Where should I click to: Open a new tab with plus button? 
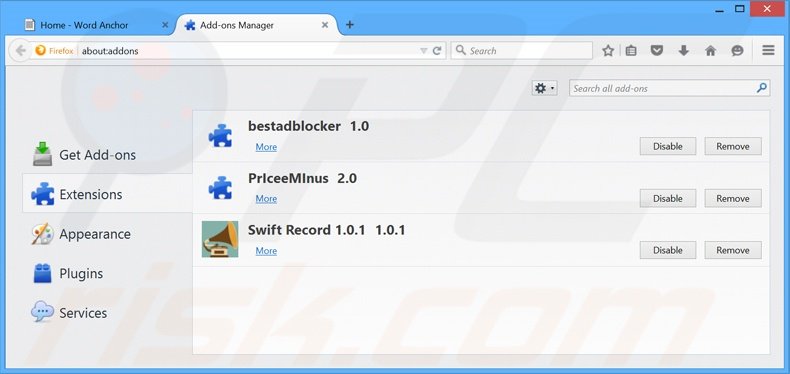click(350, 25)
